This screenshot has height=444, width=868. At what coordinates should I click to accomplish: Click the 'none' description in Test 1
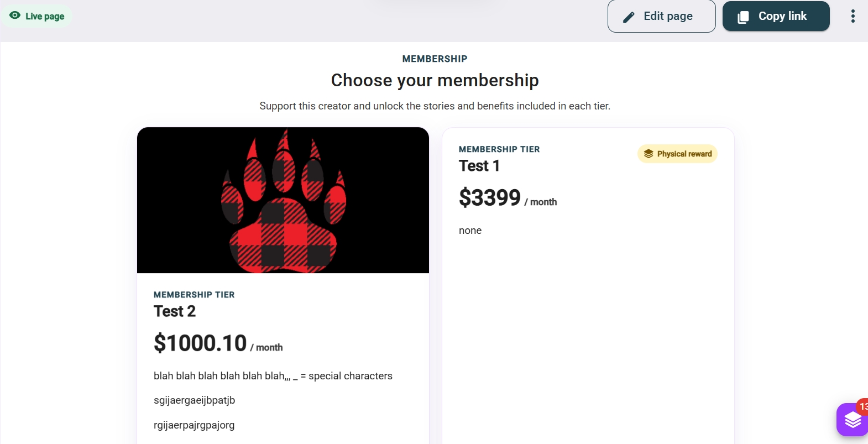click(470, 231)
